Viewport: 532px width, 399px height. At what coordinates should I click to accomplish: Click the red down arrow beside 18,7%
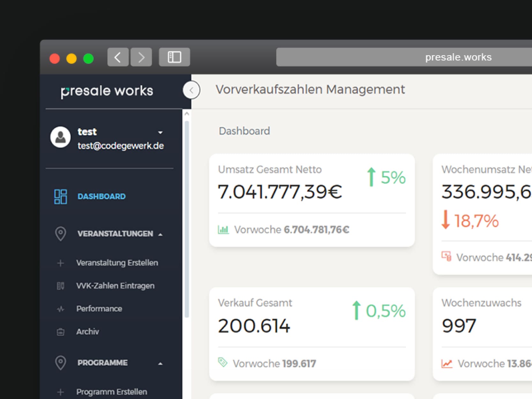[446, 220]
